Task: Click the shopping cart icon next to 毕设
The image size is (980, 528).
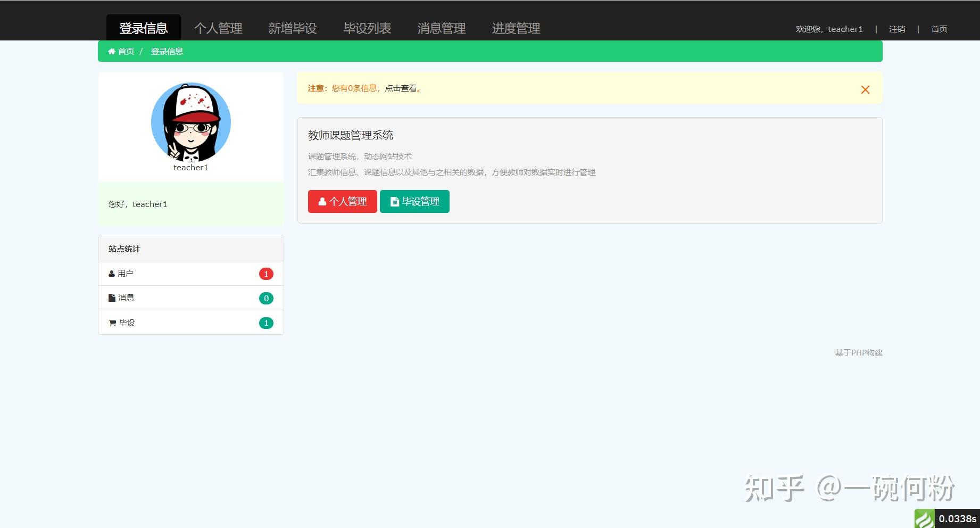Action: (x=112, y=322)
